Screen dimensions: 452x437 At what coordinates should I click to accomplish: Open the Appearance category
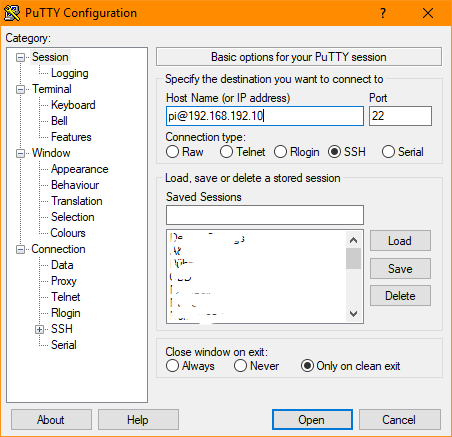[80, 169]
